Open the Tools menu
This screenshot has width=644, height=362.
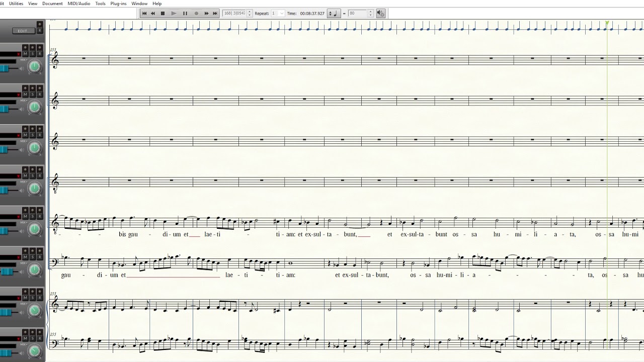pyautogui.click(x=101, y=4)
